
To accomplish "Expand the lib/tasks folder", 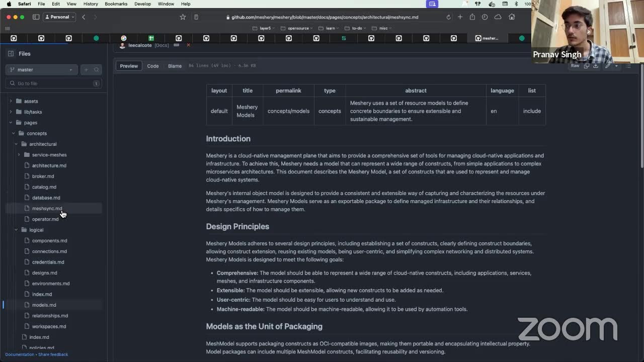I will tap(11, 112).
